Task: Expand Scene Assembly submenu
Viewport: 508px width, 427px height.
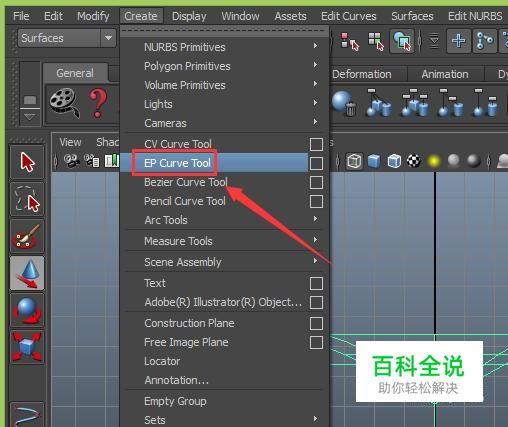Action: click(x=224, y=262)
